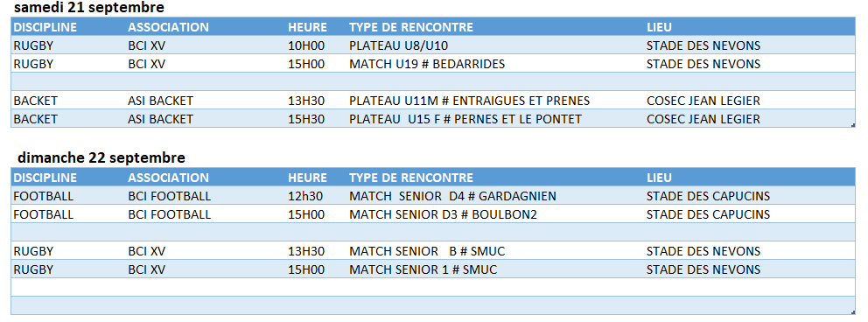
Task: Select cell 'MATCH U19 # BEDARRIDES'
Action: [x=427, y=64]
